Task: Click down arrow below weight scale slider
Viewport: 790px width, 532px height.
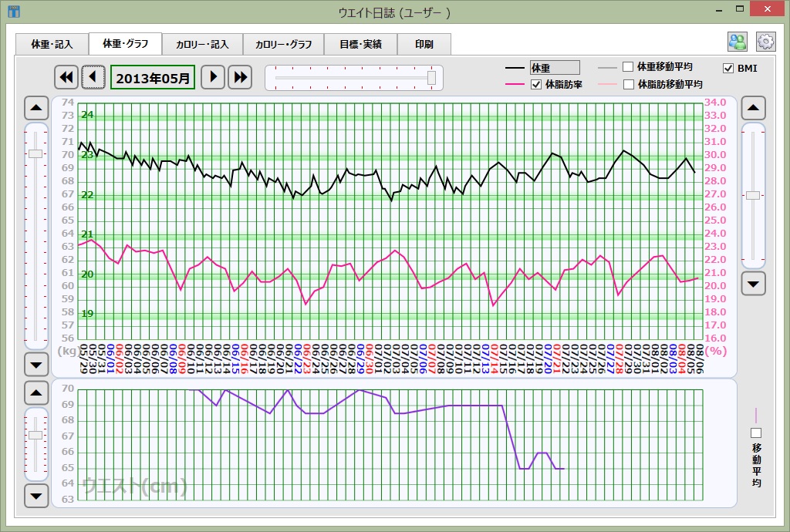Action: (x=36, y=365)
